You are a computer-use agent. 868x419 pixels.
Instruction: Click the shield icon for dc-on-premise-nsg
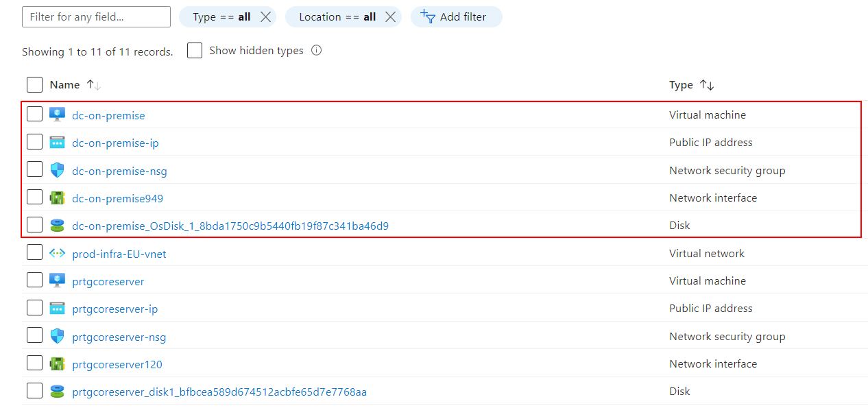point(57,170)
